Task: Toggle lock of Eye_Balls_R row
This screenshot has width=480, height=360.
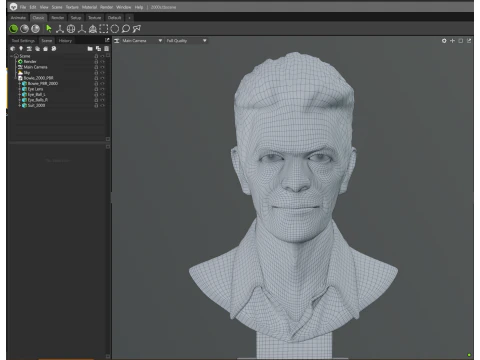Action: [x=96, y=100]
